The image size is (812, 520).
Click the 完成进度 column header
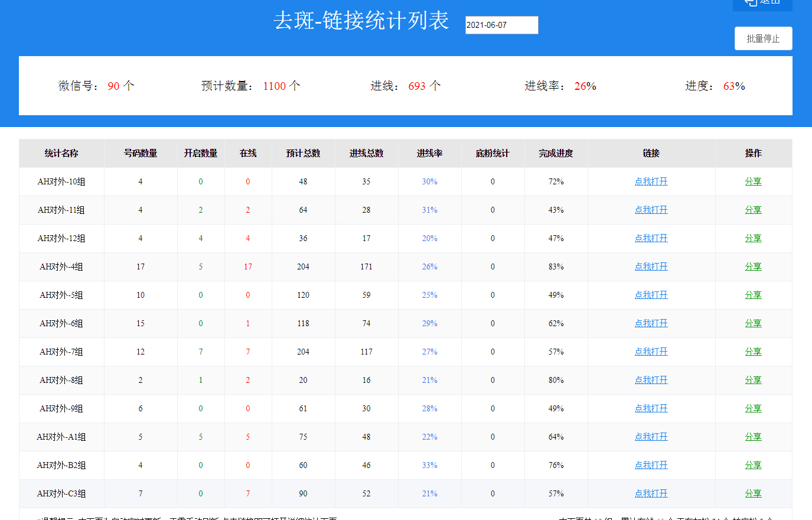point(556,153)
